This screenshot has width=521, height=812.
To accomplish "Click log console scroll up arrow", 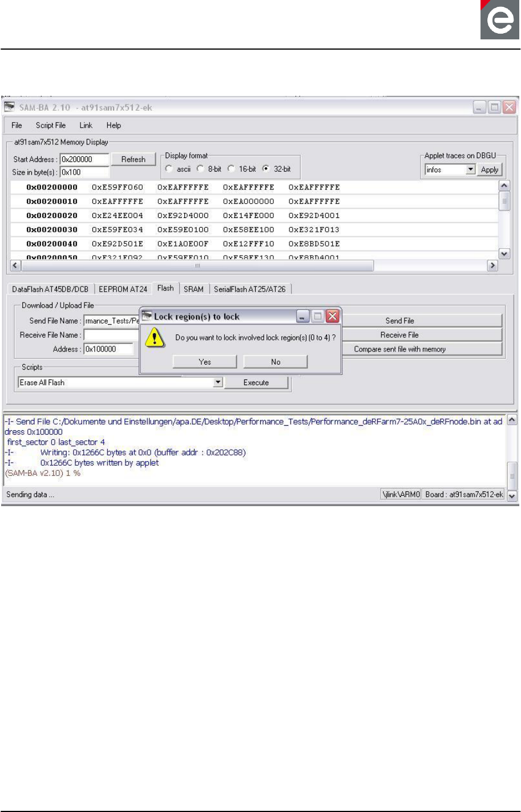I will [512, 420].
